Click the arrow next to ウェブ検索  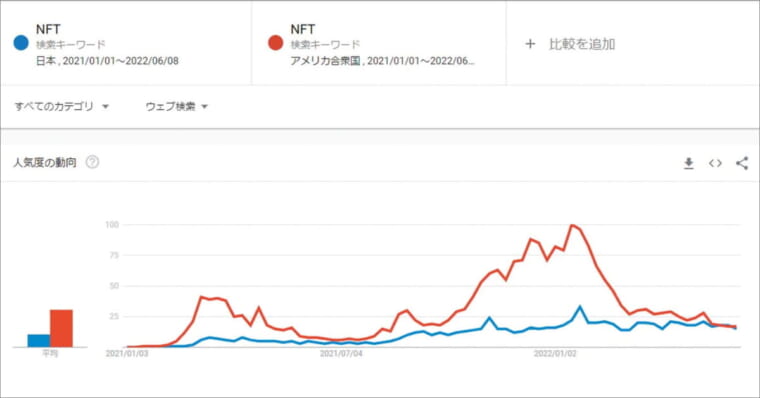pyautogui.click(x=205, y=107)
